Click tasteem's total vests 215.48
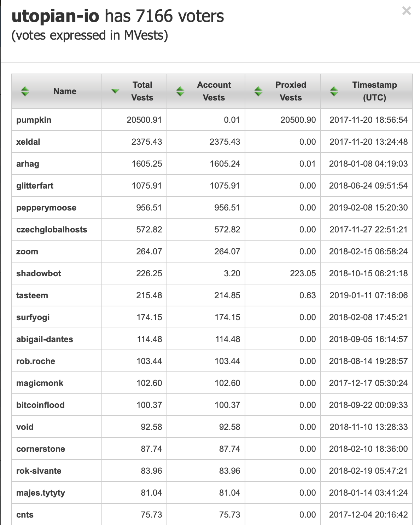The image size is (420, 525). 149,295
